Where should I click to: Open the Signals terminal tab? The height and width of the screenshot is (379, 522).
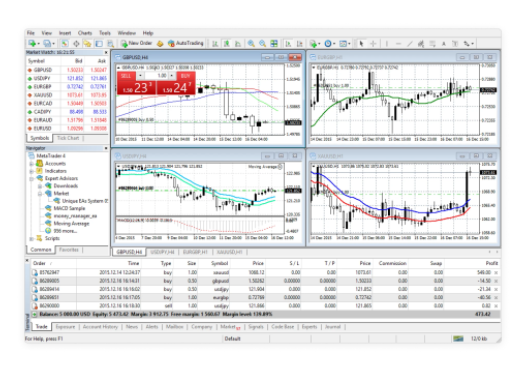(x=256, y=327)
